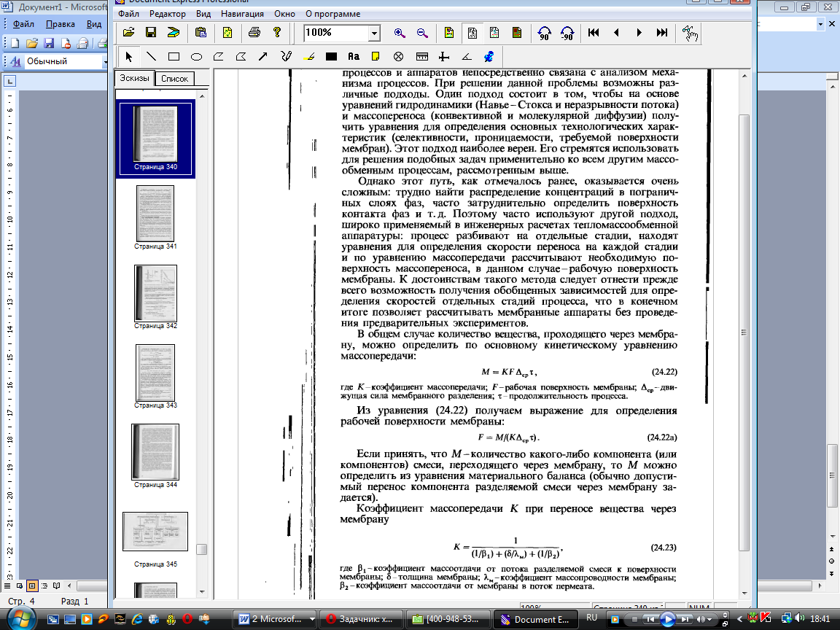Activate the hand pan tool
This screenshot has height=630, width=840.
point(690,34)
